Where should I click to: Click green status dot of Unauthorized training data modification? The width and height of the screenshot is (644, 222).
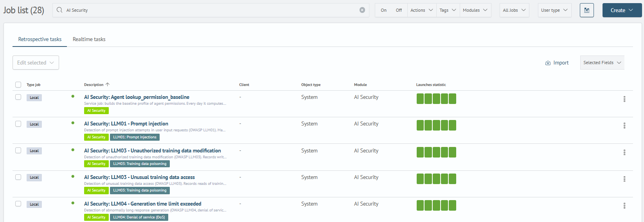(x=73, y=150)
